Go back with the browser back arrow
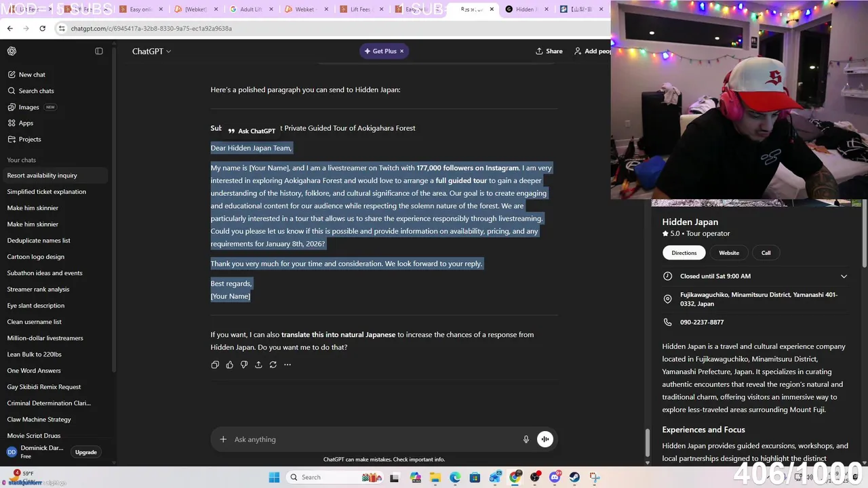The height and width of the screenshot is (488, 868). click(10, 28)
